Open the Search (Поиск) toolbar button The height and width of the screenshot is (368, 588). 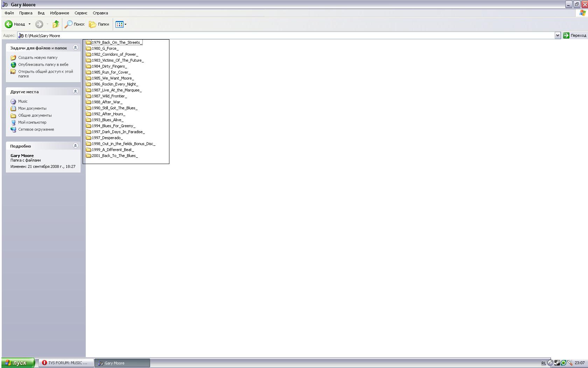[x=75, y=24]
